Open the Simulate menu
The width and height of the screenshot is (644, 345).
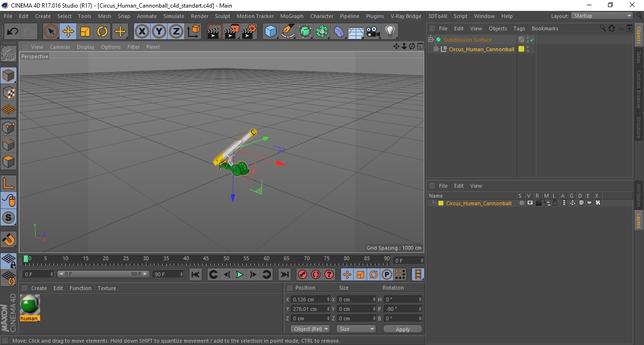pyautogui.click(x=174, y=16)
